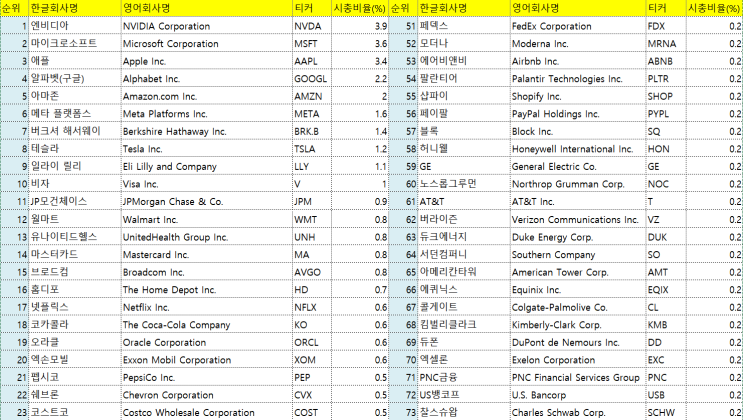Click the GOOGL ticker cell
This screenshot has width=743, height=420.
[x=311, y=79]
